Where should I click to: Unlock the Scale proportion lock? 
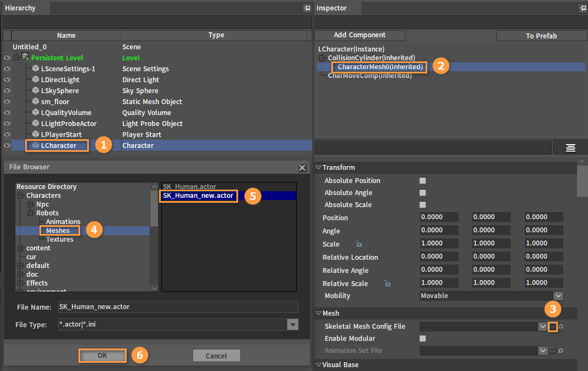pos(359,244)
